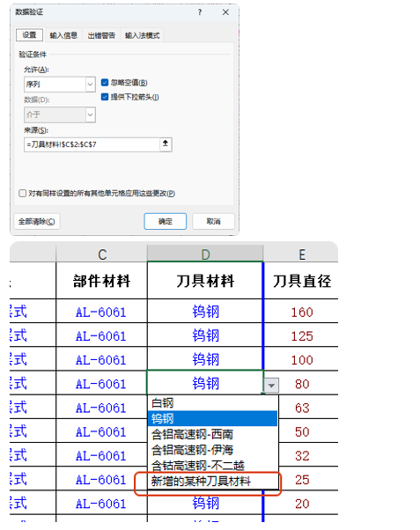Switch to the 设置 tab

pos(29,35)
